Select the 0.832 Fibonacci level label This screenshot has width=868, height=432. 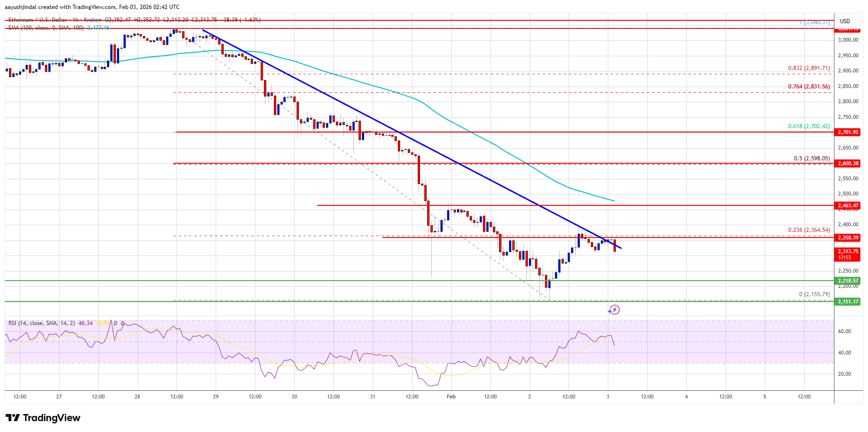[x=808, y=68]
